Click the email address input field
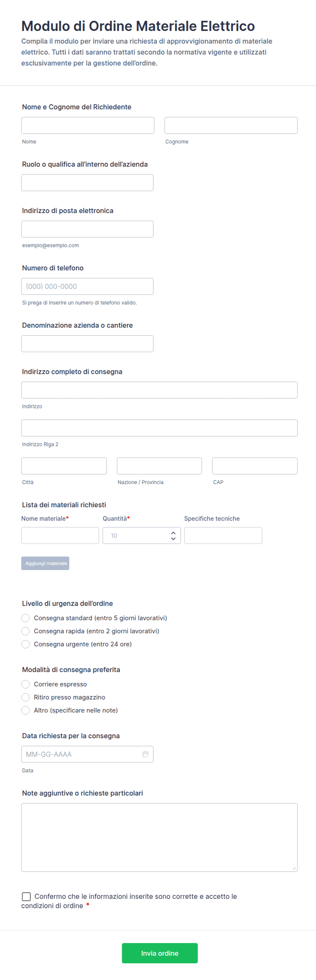Viewport: 316px width, 980px height. coord(87,229)
